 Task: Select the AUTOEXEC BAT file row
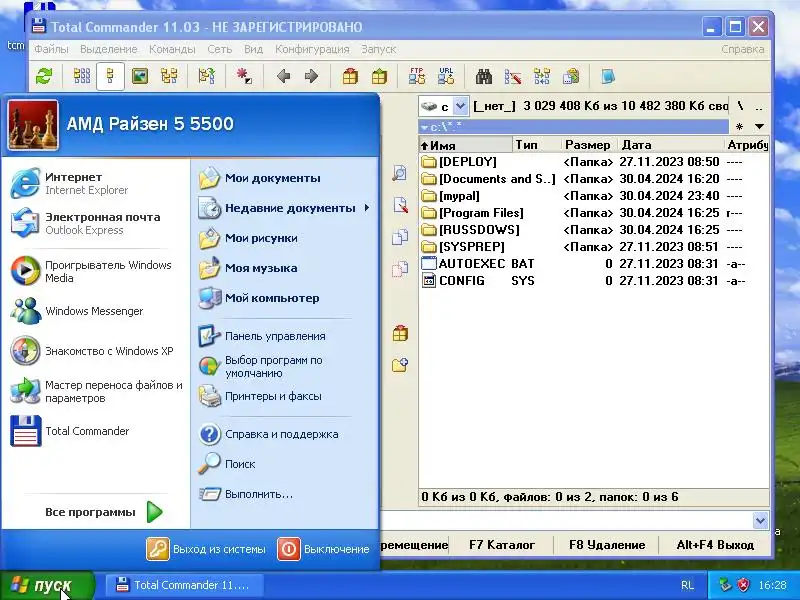coord(593,264)
